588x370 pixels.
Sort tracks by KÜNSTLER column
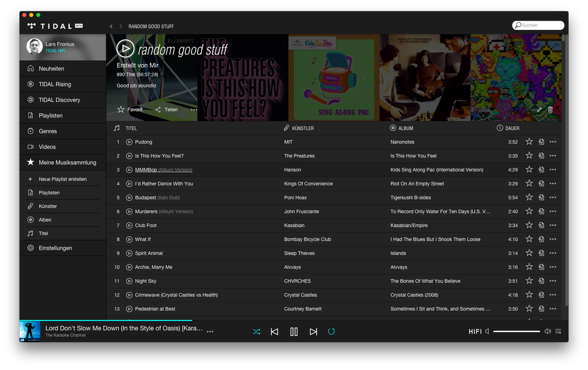pos(299,128)
